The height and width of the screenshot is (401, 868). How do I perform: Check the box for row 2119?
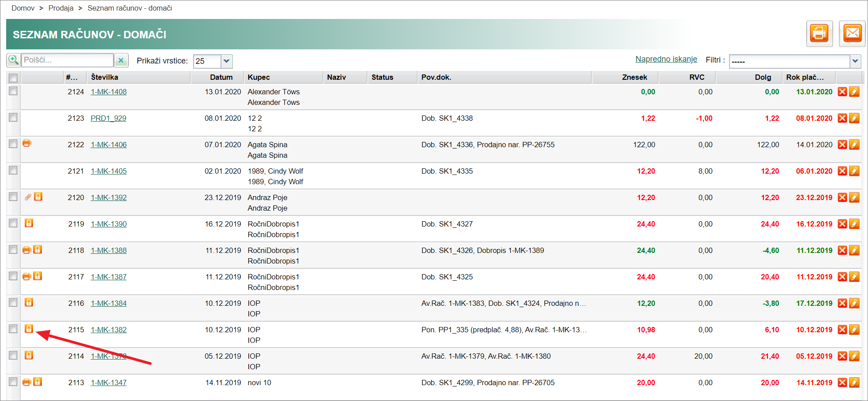(13, 223)
